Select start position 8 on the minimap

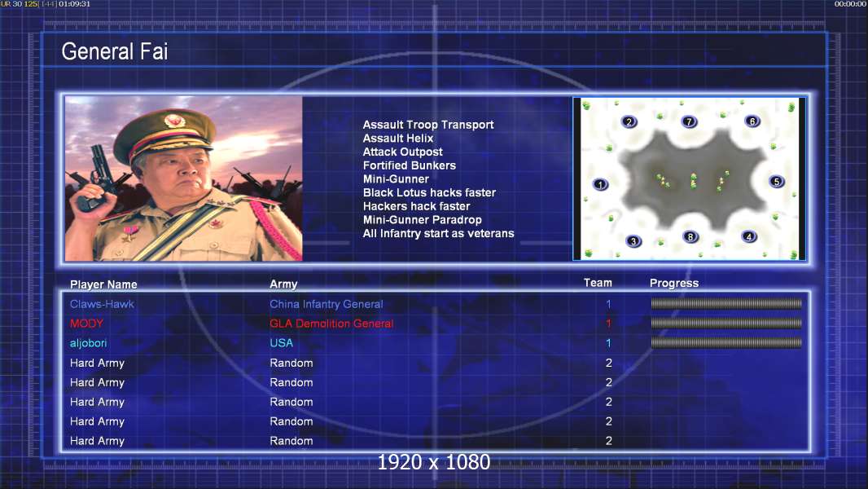coord(690,237)
